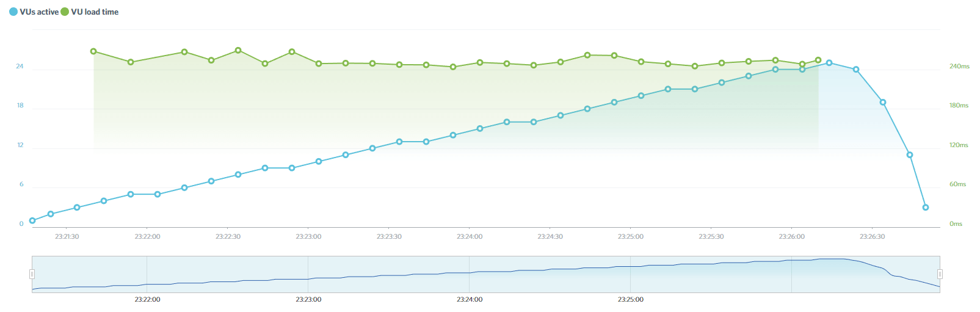Screen dimensions: 980x312
Task: Select the first VU load time point
Action: click(x=93, y=51)
